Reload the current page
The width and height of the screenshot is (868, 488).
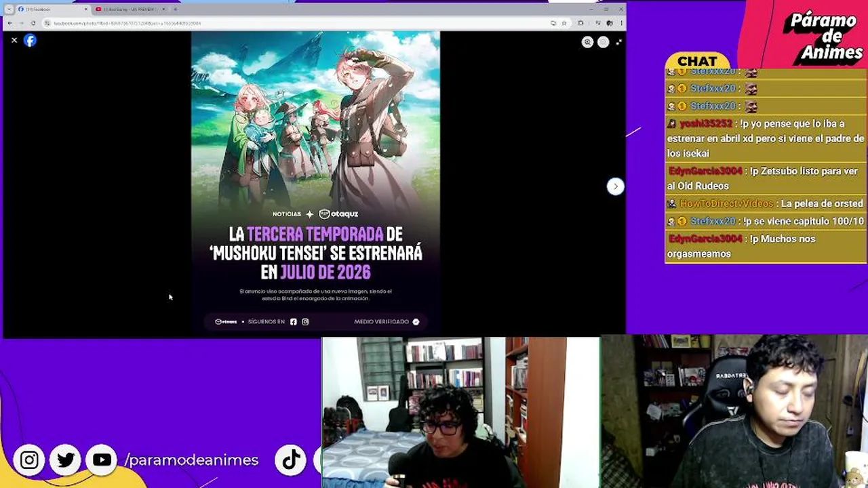click(x=33, y=23)
